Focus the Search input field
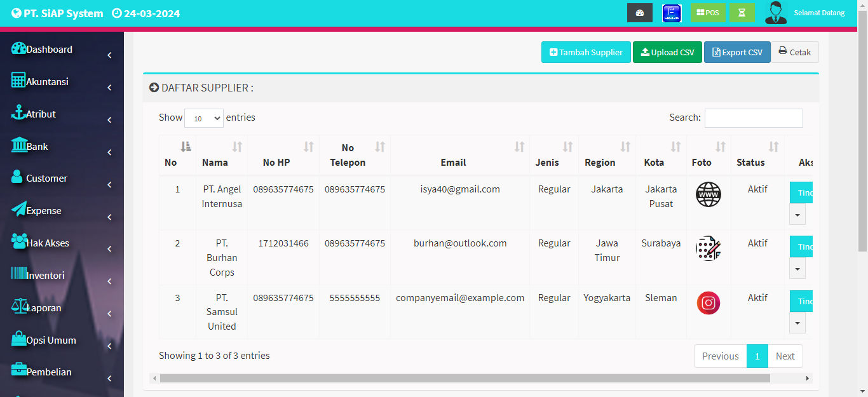 point(754,118)
